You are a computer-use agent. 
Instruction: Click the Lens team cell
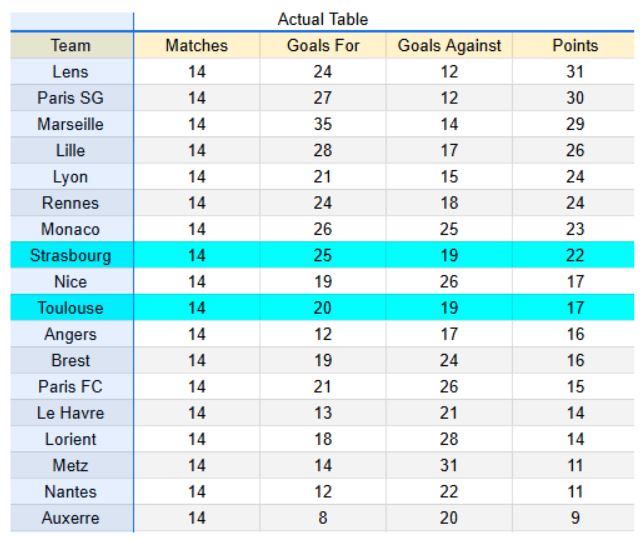pos(70,73)
